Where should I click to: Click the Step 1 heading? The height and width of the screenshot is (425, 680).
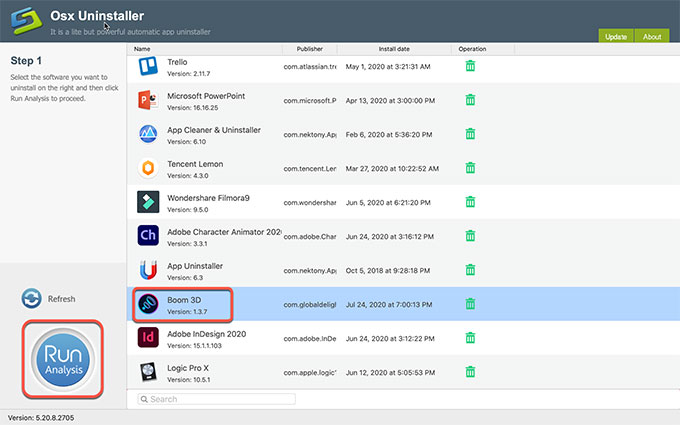26,61
